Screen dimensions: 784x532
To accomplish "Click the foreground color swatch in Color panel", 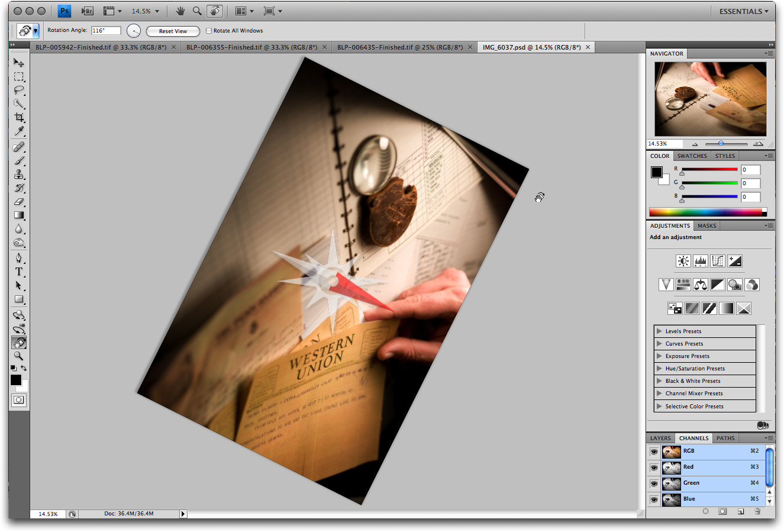I will (x=657, y=172).
